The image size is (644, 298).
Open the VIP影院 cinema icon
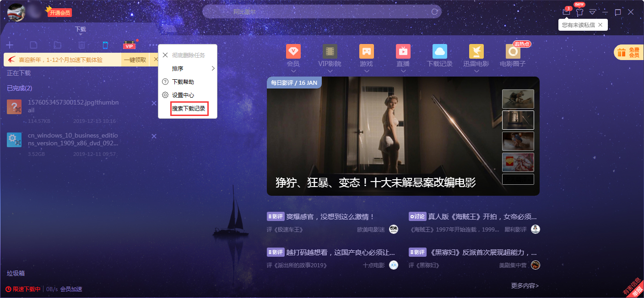click(x=330, y=51)
